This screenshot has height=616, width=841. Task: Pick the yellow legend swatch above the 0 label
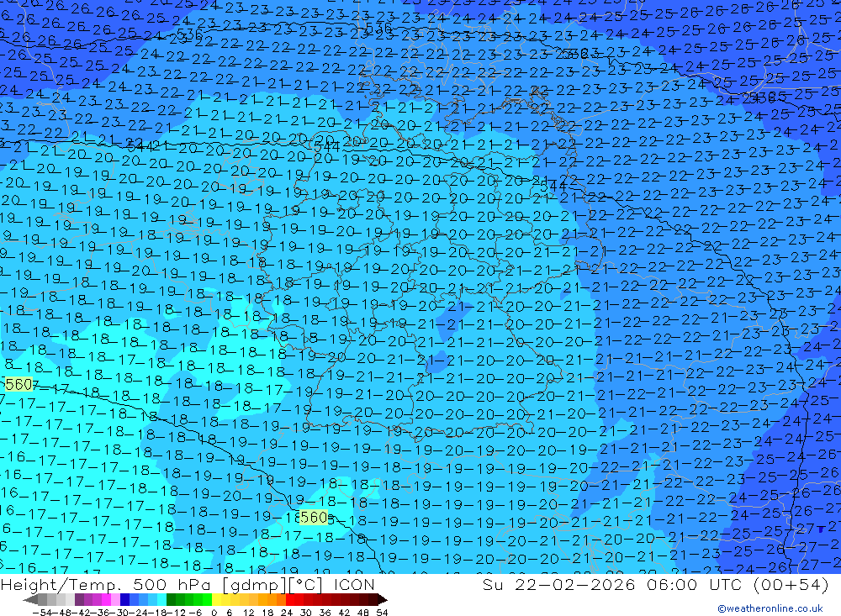(217, 600)
